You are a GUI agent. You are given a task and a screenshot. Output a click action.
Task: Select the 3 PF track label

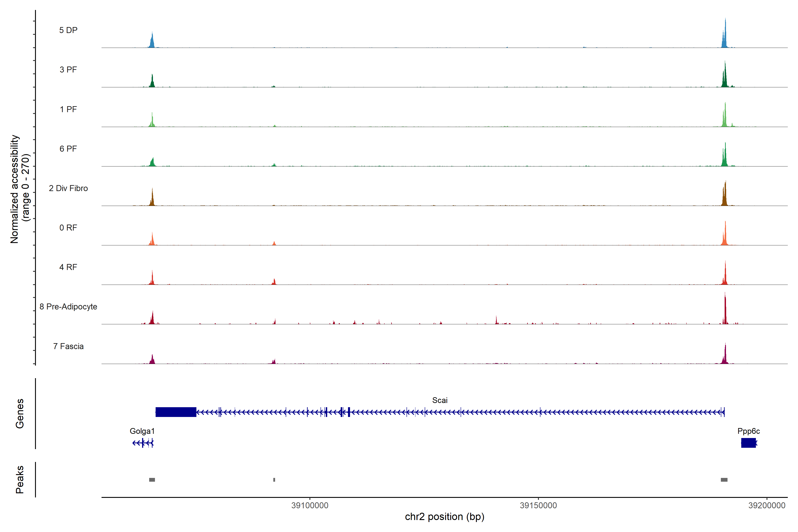tap(68, 70)
